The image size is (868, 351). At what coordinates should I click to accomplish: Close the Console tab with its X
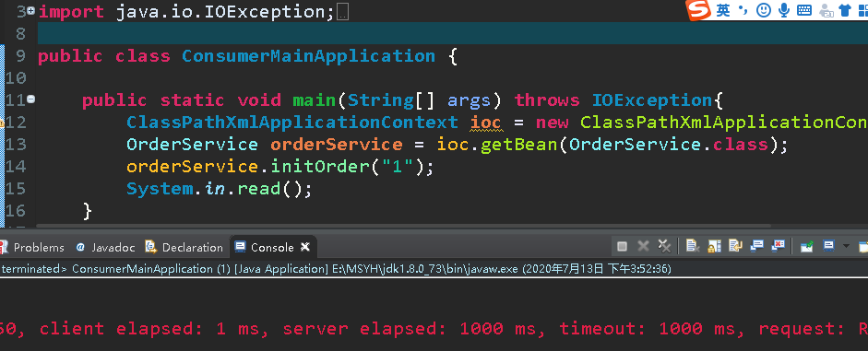click(x=305, y=247)
